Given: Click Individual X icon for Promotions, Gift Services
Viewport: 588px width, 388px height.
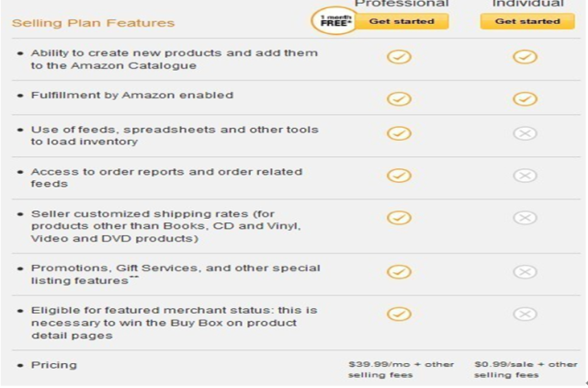Looking at the screenshot, I should coord(525,271).
